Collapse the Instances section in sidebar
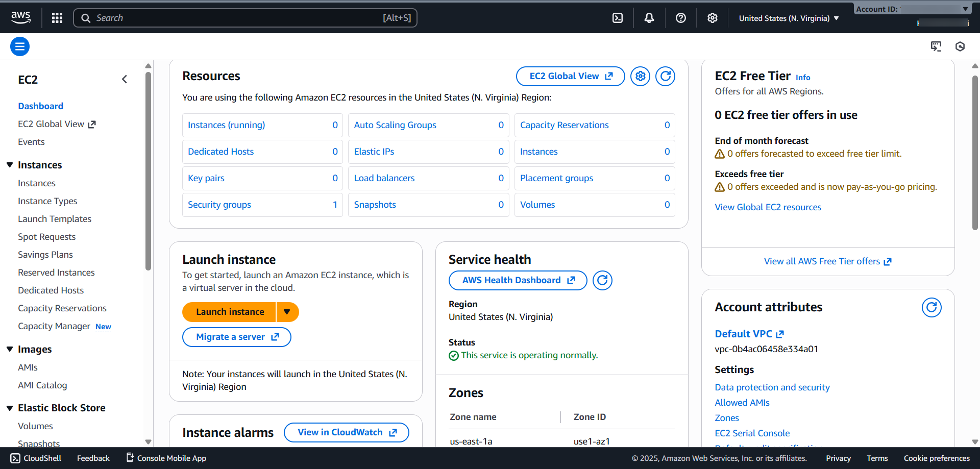The image size is (980, 469). coord(10,165)
